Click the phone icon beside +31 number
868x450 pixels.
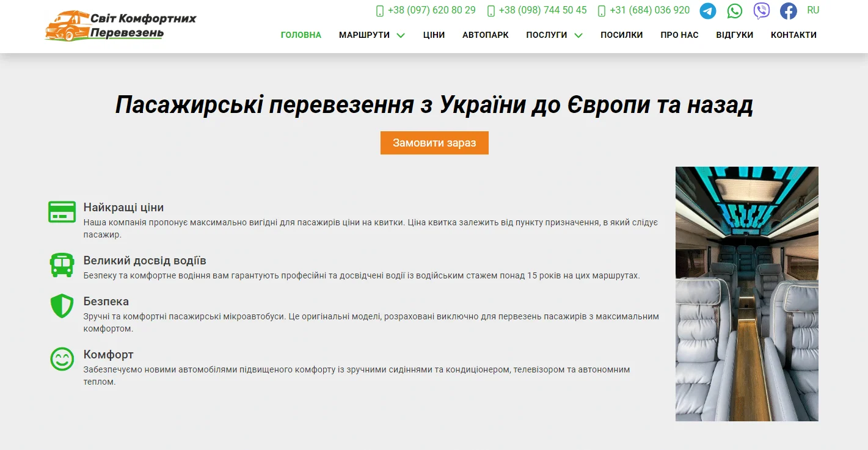602,11
